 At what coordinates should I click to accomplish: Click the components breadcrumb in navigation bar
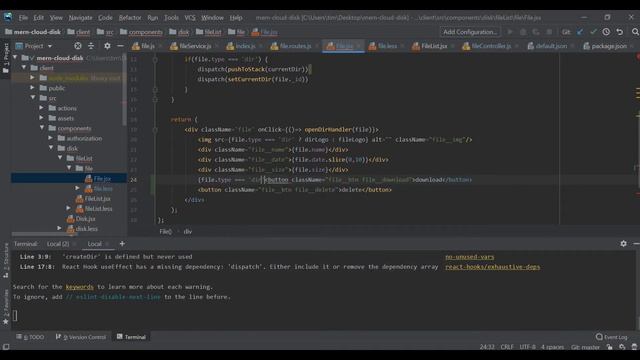(x=141, y=32)
